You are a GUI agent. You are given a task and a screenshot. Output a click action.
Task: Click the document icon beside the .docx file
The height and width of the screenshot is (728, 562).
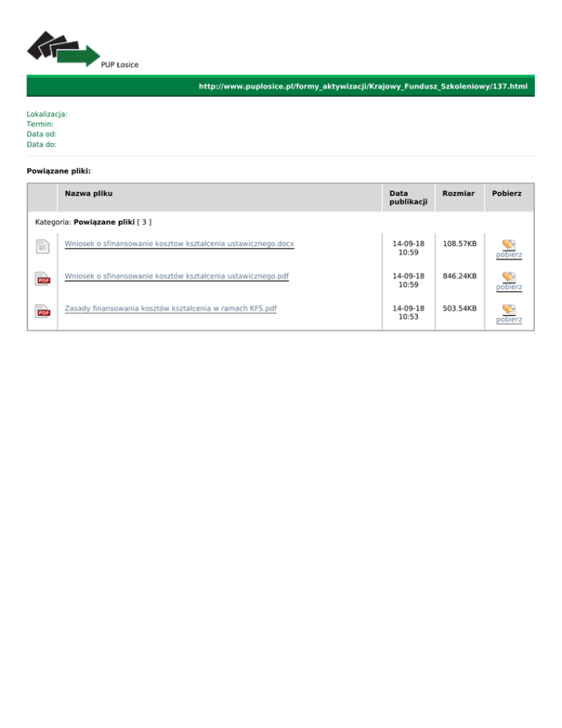point(42,247)
